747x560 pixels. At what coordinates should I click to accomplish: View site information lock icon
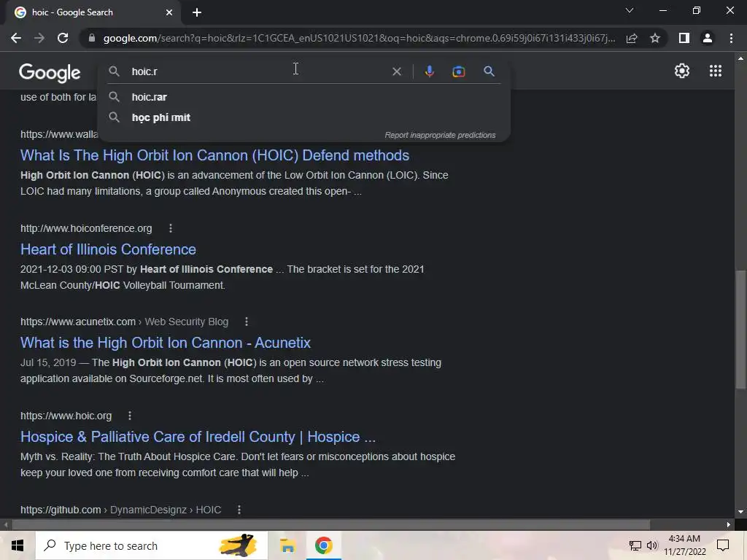pyautogui.click(x=92, y=38)
